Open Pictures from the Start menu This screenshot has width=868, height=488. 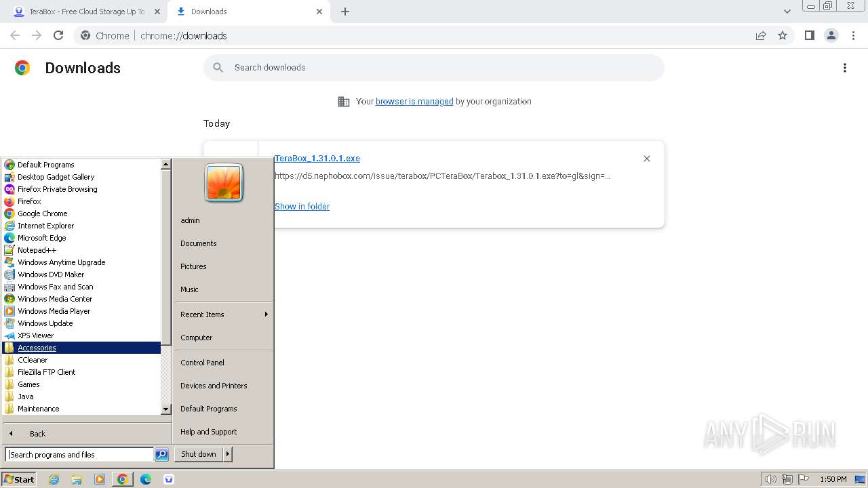click(224, 266)
